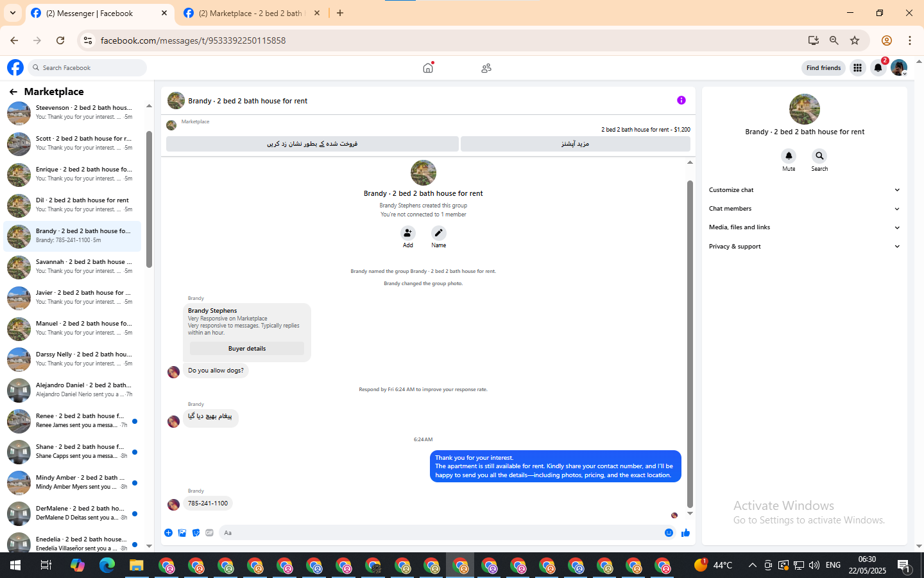Open conversation information purple icon
This screenshot has width=924, height=578.
[681, 100]
